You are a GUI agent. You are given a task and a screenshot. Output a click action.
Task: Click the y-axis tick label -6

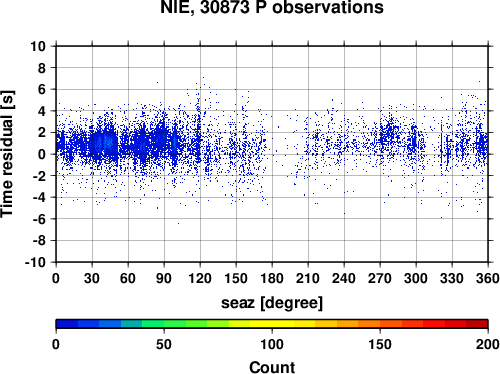[39, 219]
